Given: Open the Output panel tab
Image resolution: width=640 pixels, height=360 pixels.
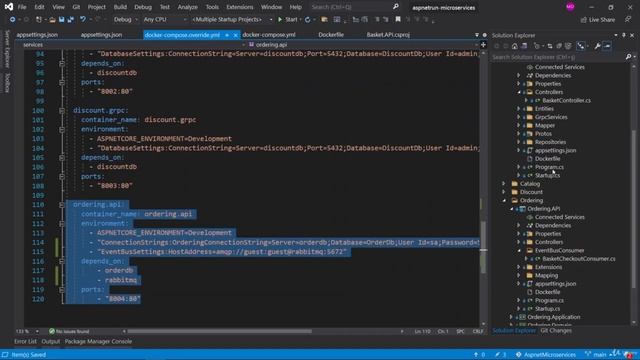Looking at the screenshot, I should [51, 342].
